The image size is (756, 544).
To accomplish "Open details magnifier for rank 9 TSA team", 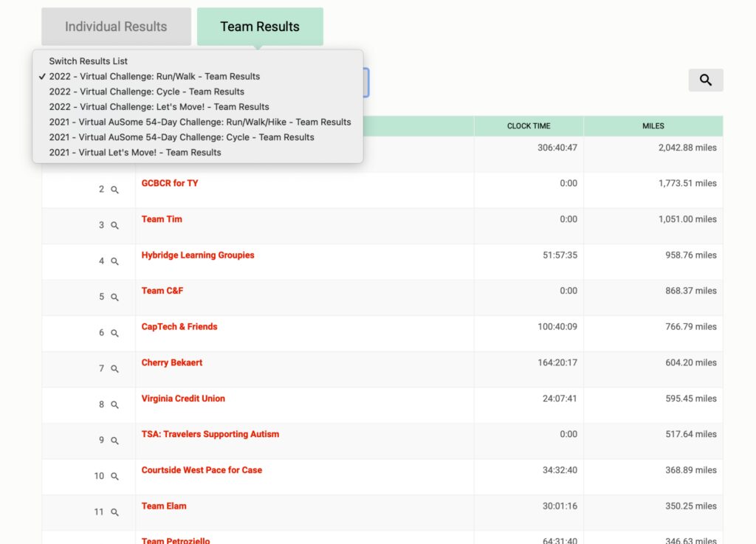I will [x=114, y=441].
